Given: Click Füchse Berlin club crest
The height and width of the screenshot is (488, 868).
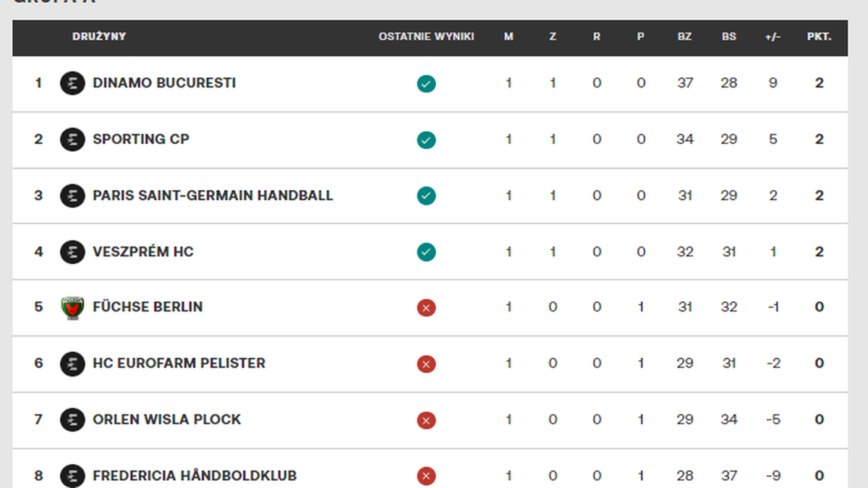Looking at the screenshot, I should point(72,307).
